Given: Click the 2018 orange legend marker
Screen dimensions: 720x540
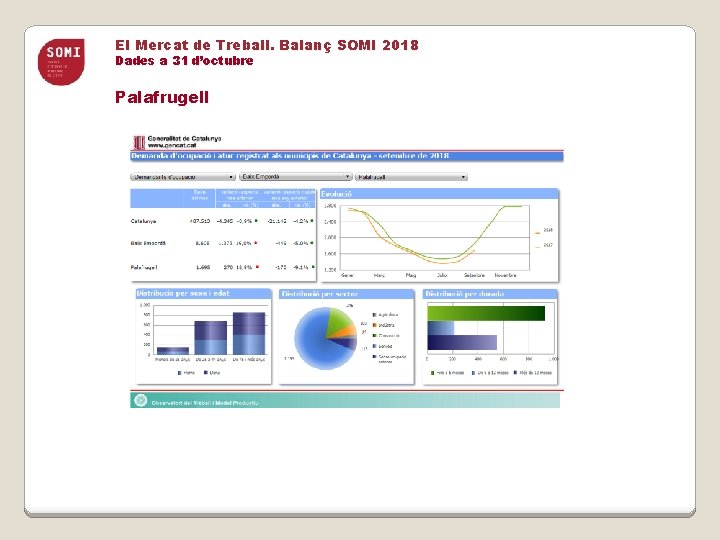Looking at the screenshot, I should 538,233.
